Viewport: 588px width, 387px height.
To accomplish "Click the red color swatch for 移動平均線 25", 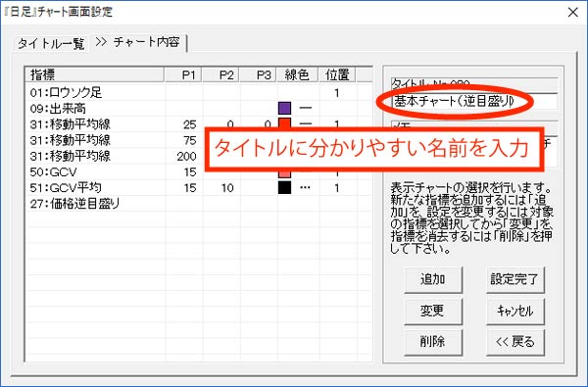I will [284, 123].
